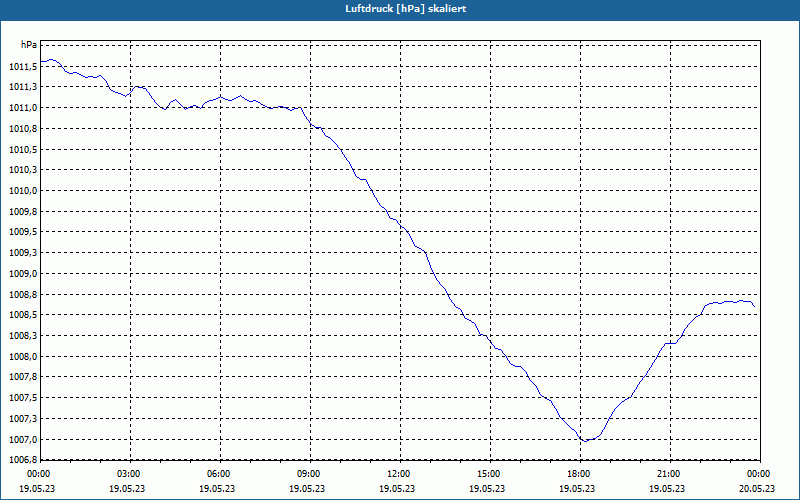Click the 20.05.23 date label
This screenshot has width=800, height=500.
click(757, 489)
